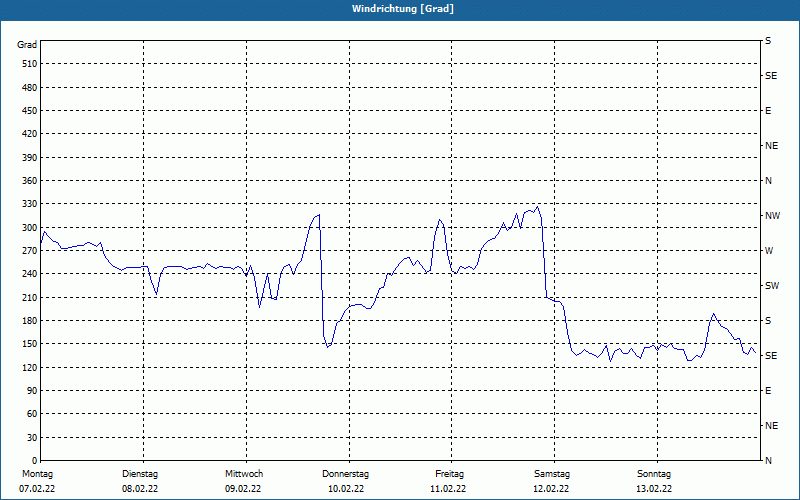Pick the 210 y-axis tick label

pyautogui.click(x=30, y=297)
